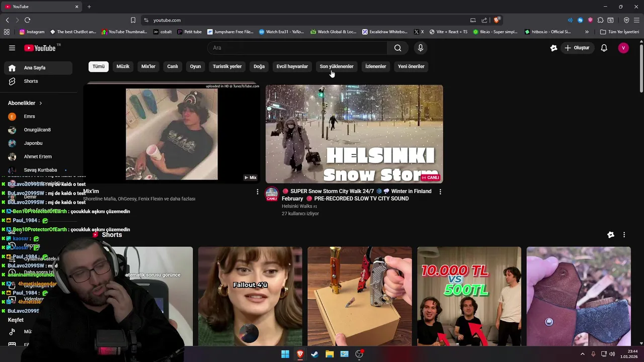Screen dimensions: 644x362
Task: Click the Helsinki Walks channel name
Action: 297,206
